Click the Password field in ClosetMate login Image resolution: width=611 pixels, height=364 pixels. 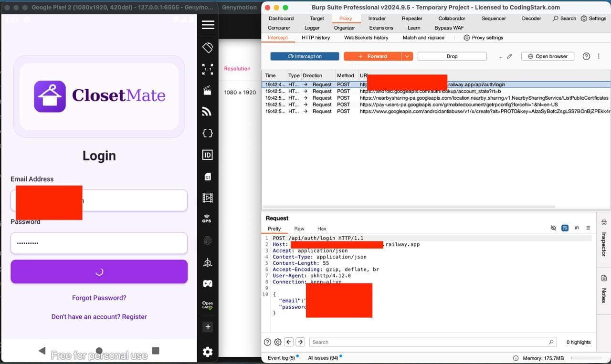(x=99, y=243)
